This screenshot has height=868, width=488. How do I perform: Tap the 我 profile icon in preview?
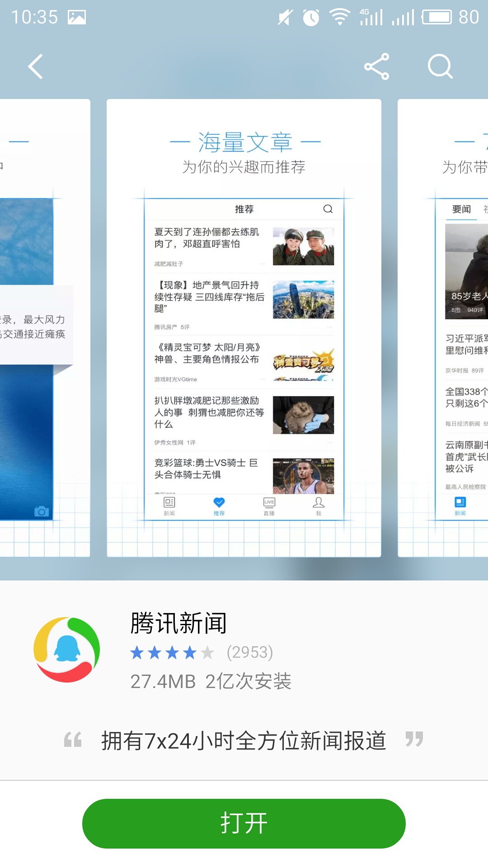pos(319,505)
